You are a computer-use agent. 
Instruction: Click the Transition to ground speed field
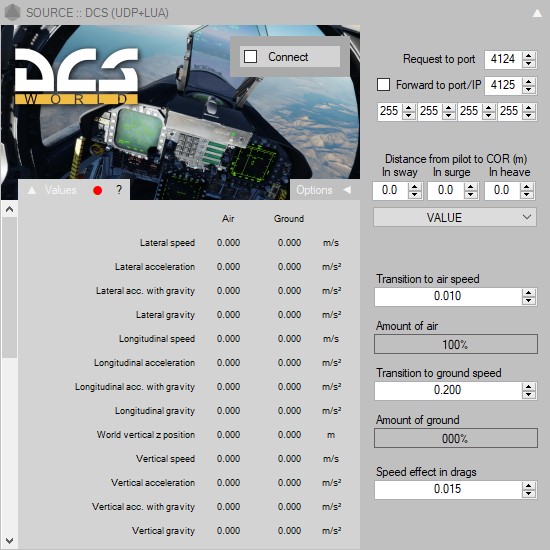tap(448, 391)
